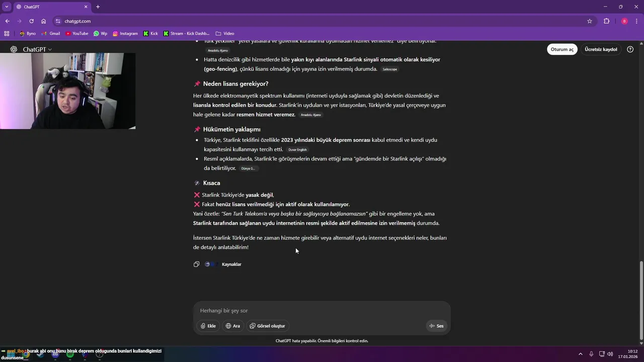The width and height of the screenshot is (644, 362).
Task: Open the Wp WhatsApp bookmark
Action: [x=100, y=34]
